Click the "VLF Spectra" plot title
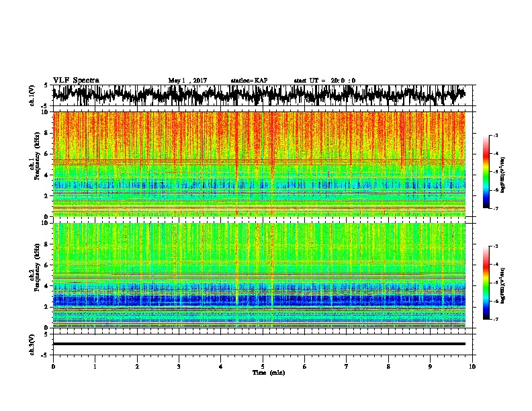 [x=76, y=81]
